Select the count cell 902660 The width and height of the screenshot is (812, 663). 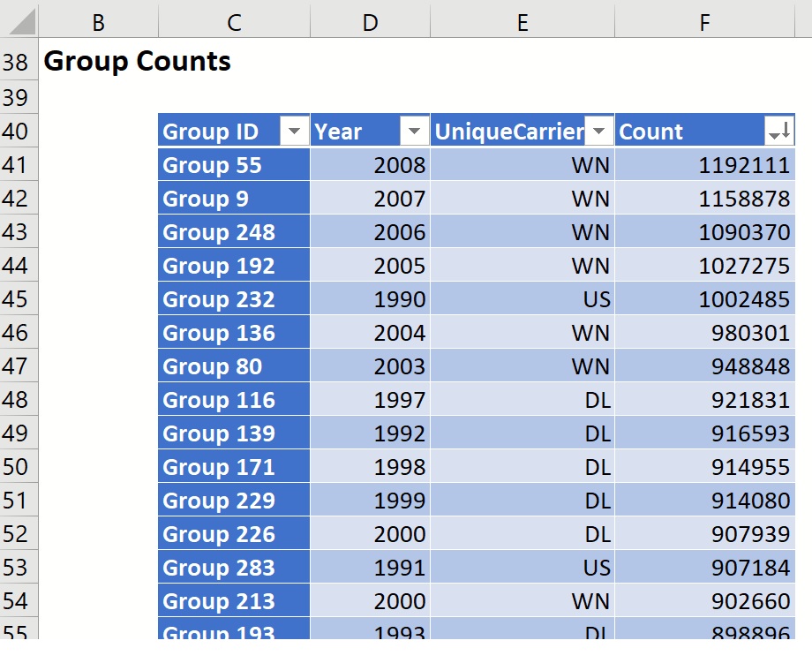coord(704,601)
